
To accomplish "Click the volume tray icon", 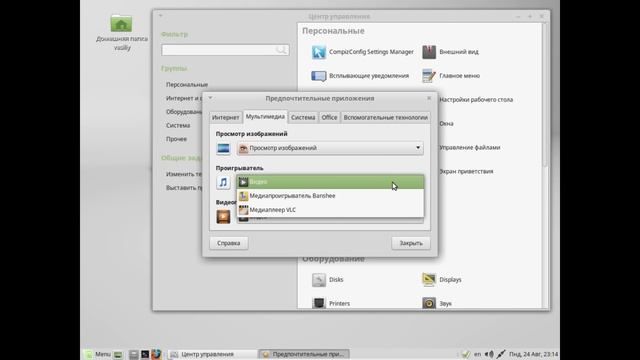I will (x=489, y=354).
